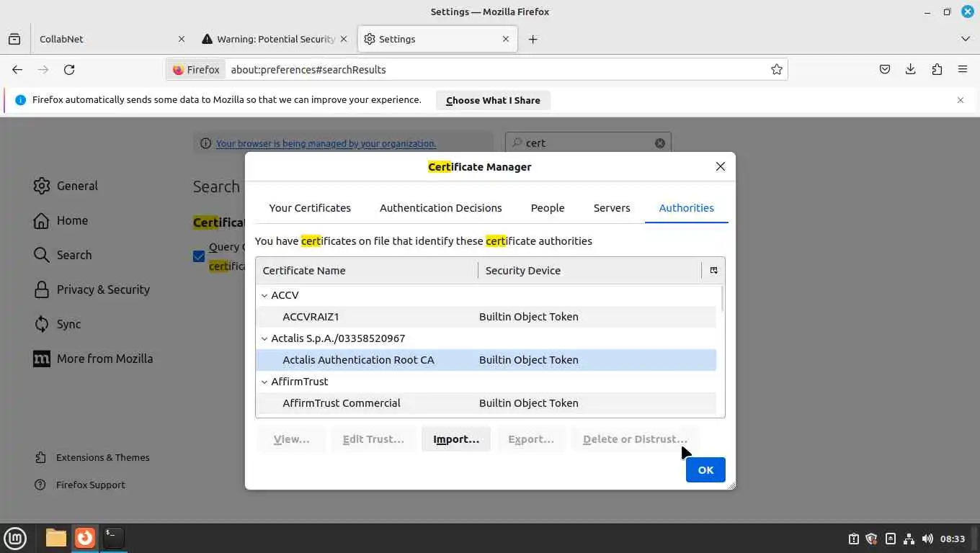Toggle the Query OCSP checkbox

pos(199,256)
